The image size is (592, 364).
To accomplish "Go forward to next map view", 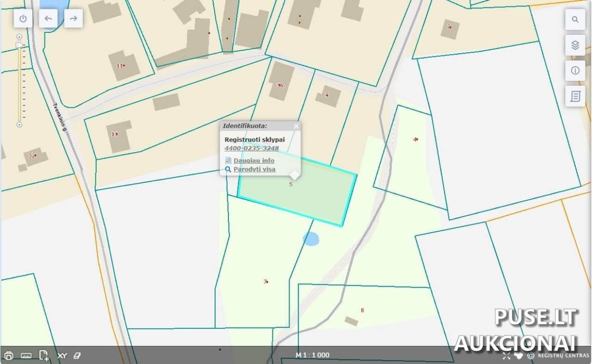I will [x=73, y=19].
